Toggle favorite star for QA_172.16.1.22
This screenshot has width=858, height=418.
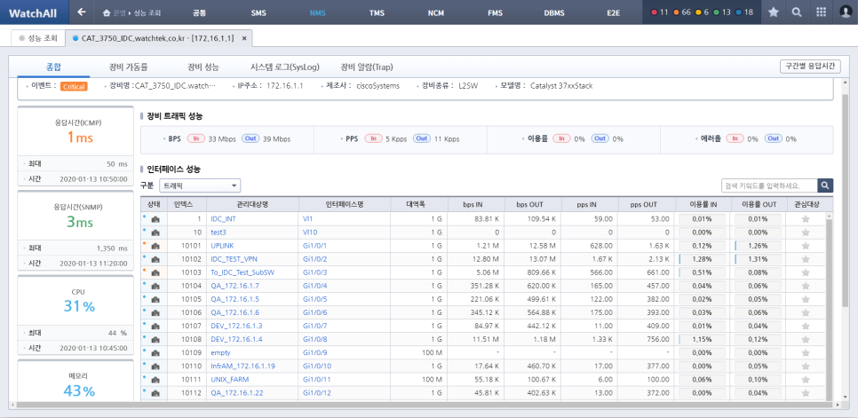805,393
